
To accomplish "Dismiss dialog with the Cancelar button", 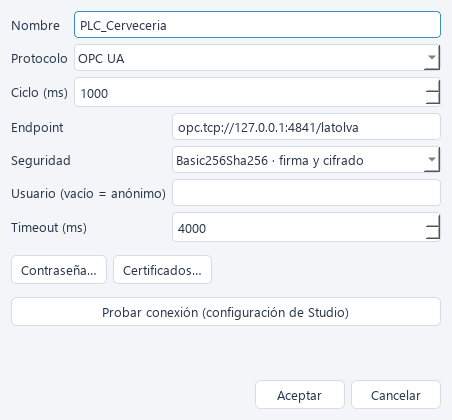I will 396,395.
